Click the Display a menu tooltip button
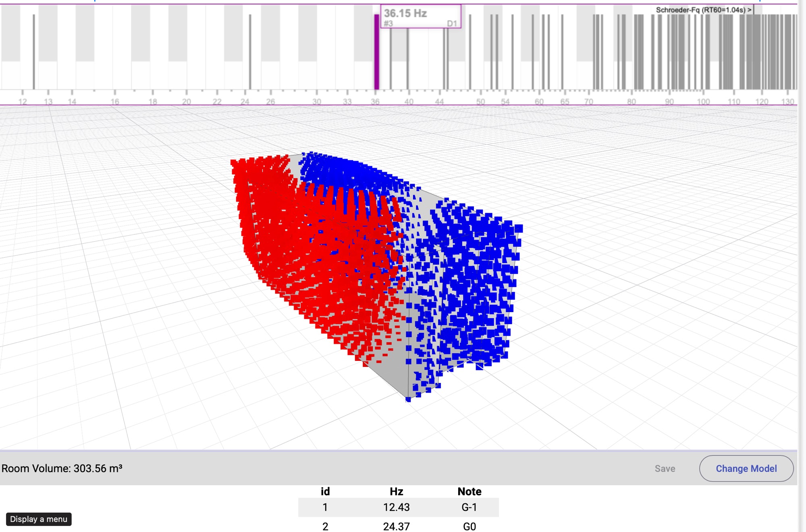The height and width of the screenshot is (532, 806). coord(39,519)
